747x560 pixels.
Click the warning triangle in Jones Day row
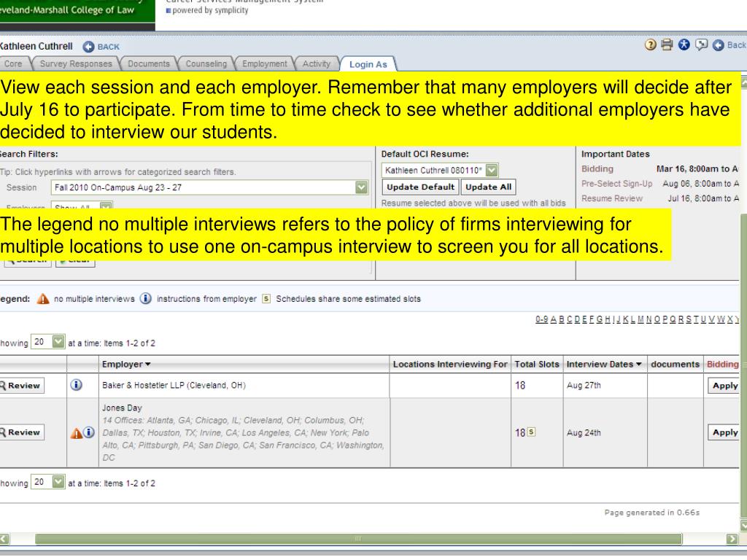(76, 433)
